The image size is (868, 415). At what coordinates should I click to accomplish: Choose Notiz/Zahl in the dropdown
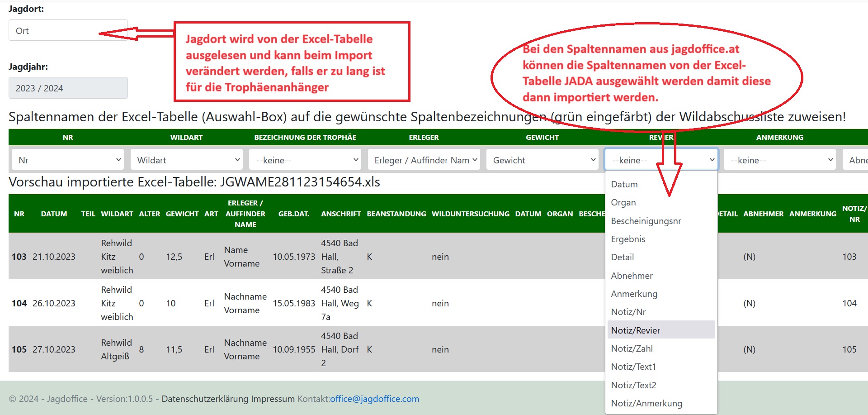coord(632,348)
